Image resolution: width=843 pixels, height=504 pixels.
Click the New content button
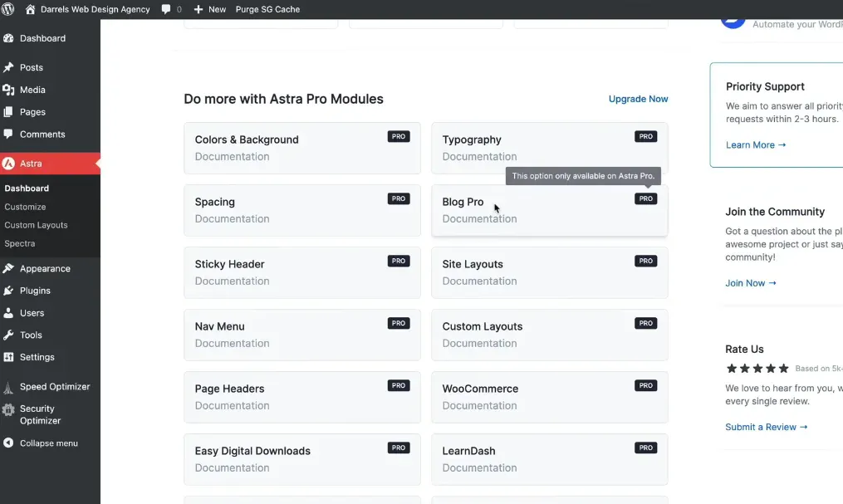pos(209,9)
